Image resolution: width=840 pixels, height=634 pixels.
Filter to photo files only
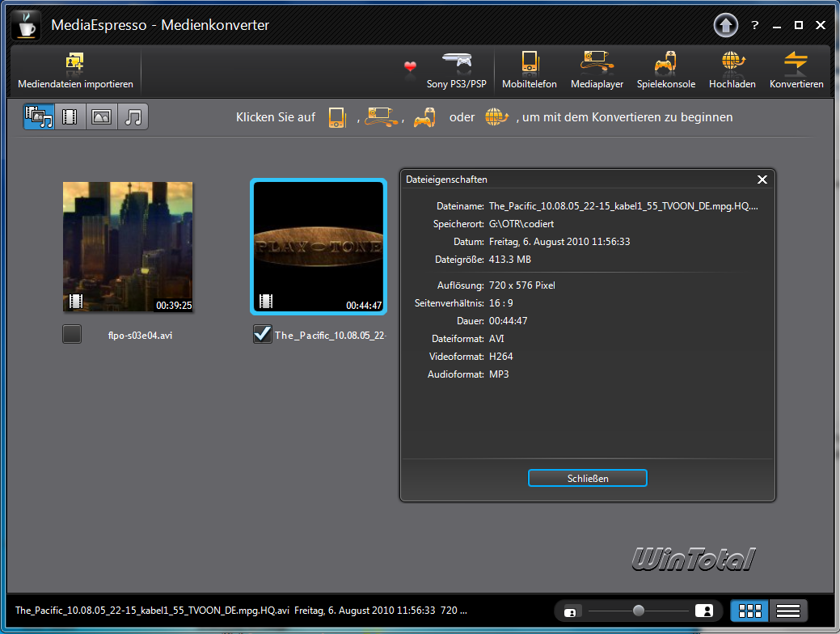point(102,117)
